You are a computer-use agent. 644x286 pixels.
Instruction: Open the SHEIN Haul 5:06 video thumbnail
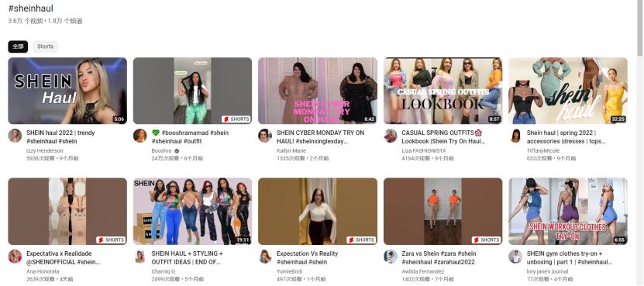click(67, 91)
